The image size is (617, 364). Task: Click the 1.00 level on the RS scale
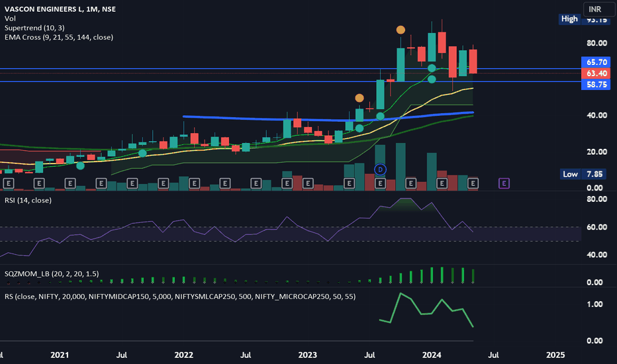(594, 304)
